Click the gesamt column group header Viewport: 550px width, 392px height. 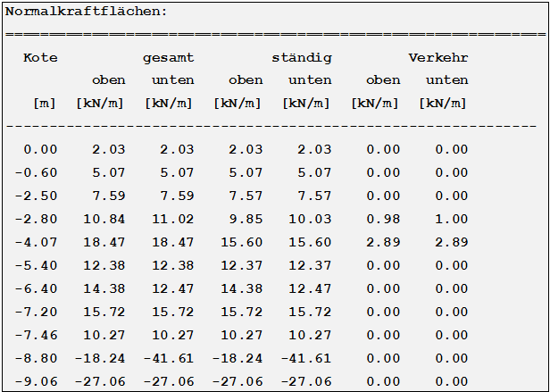pos(169,58)
